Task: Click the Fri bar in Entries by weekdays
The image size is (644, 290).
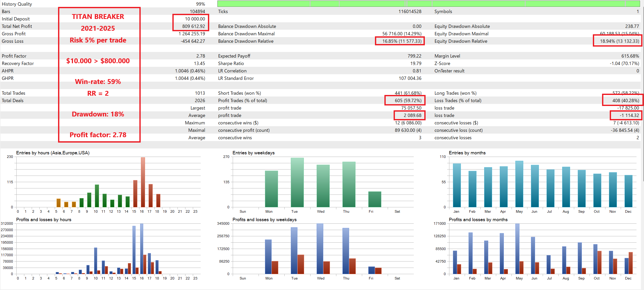Action: pyautogui.click(x=375, y=199)
